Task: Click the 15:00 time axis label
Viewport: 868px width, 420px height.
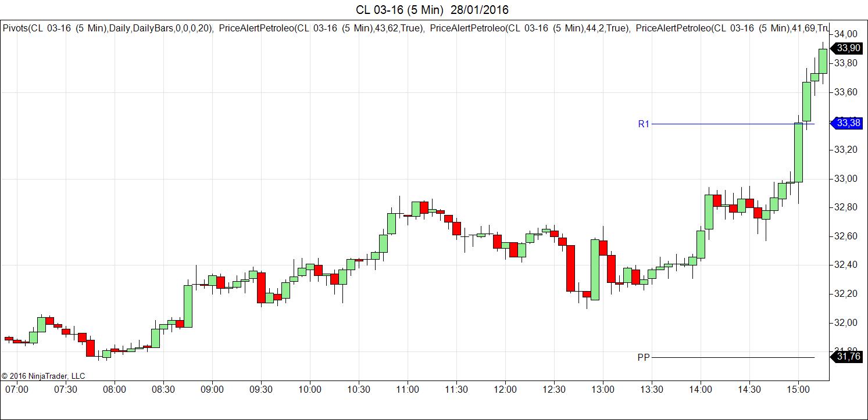Action: tap(798, 389)
